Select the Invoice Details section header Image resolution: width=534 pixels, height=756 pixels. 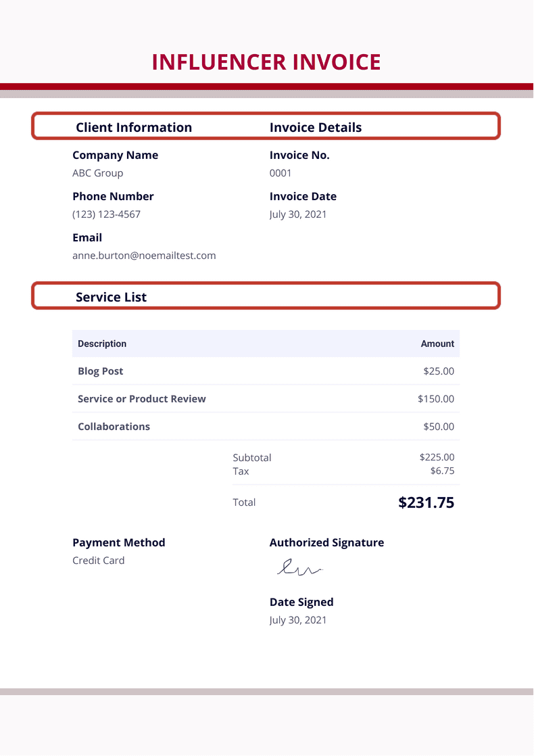[x=316, y=127]
